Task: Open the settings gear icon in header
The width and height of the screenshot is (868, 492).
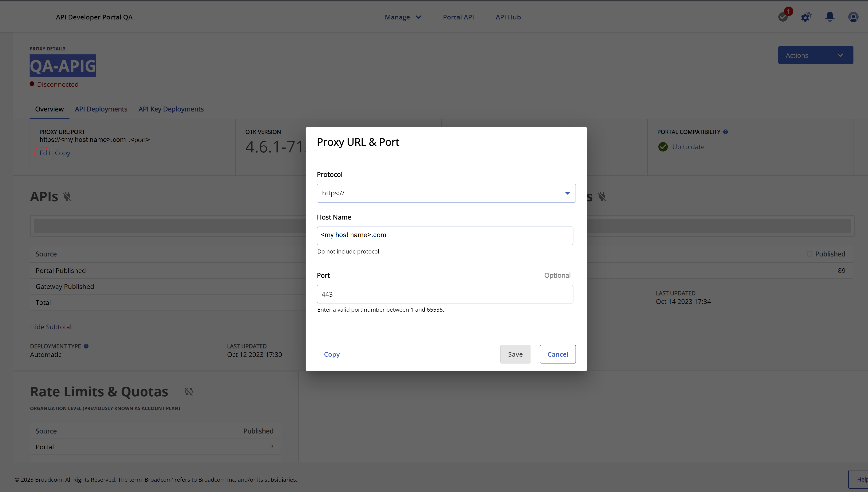Action: click(x=806, y=17)
